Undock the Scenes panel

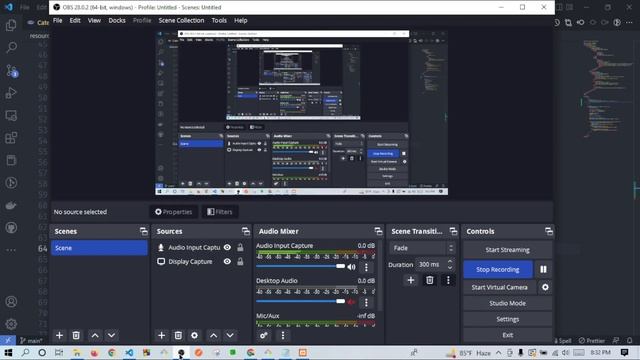[144, 231]
